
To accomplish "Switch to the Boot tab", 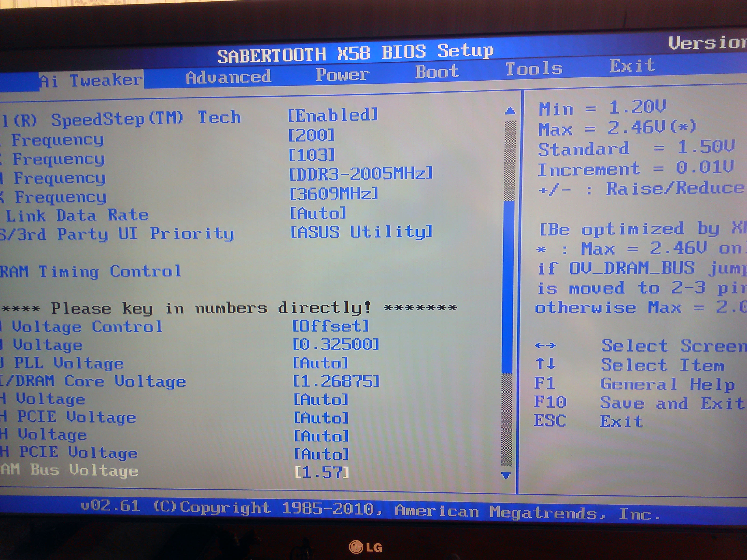I will click(x=437, y=72).
